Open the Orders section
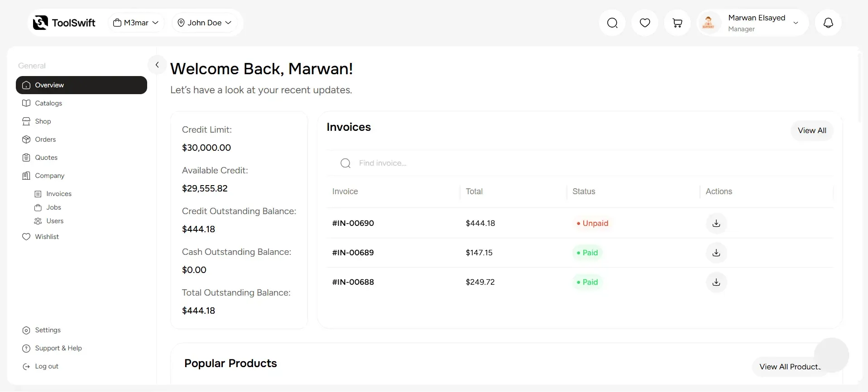 coord(45,139)
